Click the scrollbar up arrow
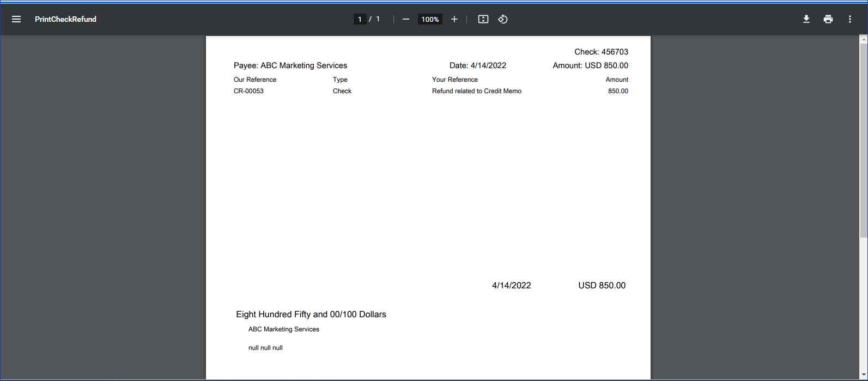Viewport: 868px width, 381px height. 863,40
